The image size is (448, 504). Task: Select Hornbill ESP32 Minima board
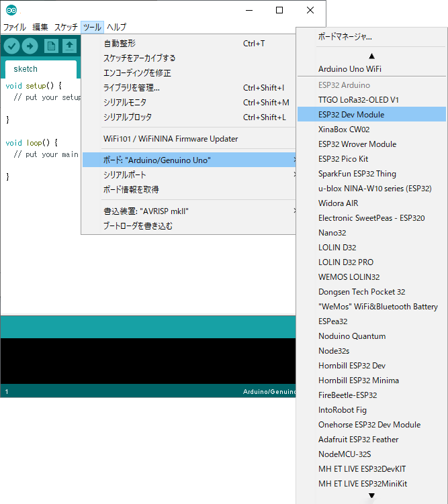coord(371,381)
